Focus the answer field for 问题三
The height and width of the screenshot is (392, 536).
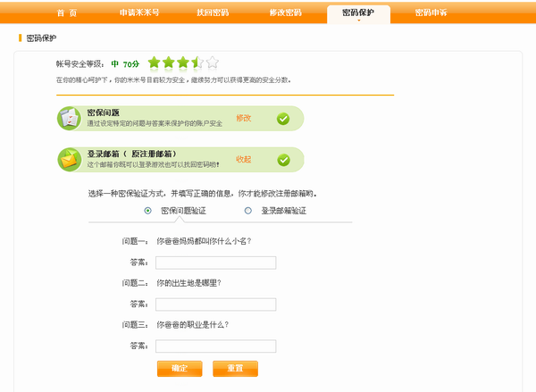click(x=215, y=346)
